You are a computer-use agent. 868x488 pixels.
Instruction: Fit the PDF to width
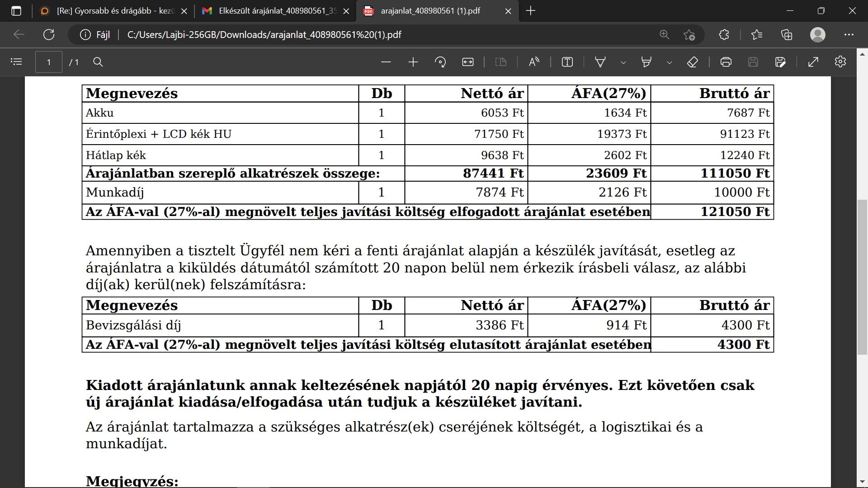tap(468, 62)
